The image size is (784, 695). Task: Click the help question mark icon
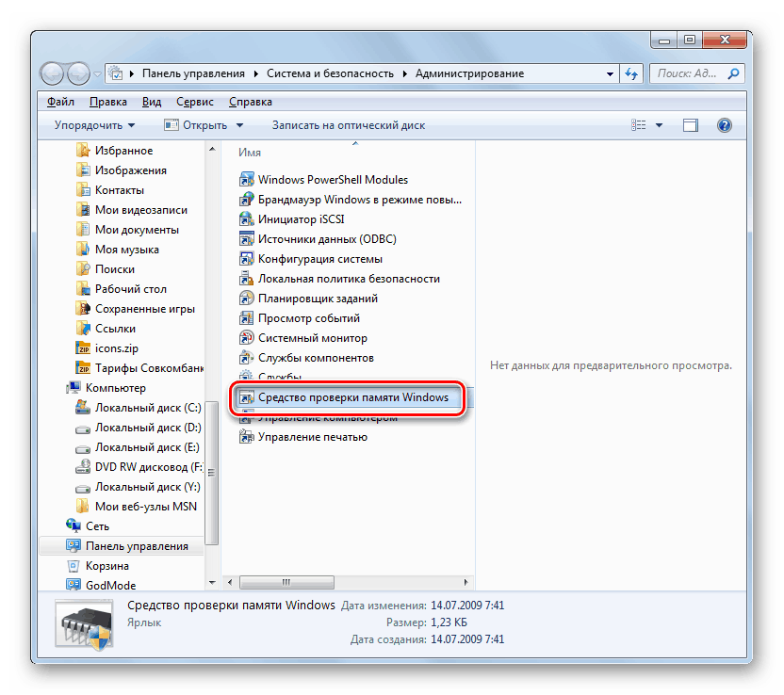coord(724,125)
